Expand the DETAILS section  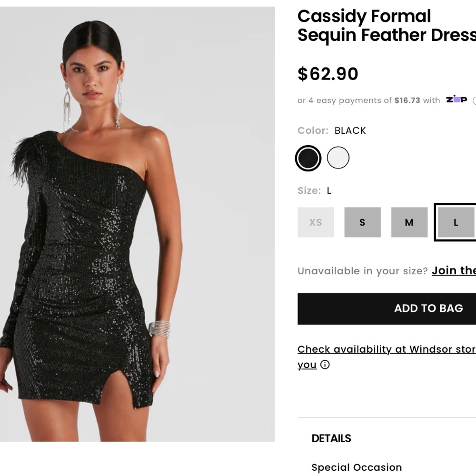click(x=331, y=438)
